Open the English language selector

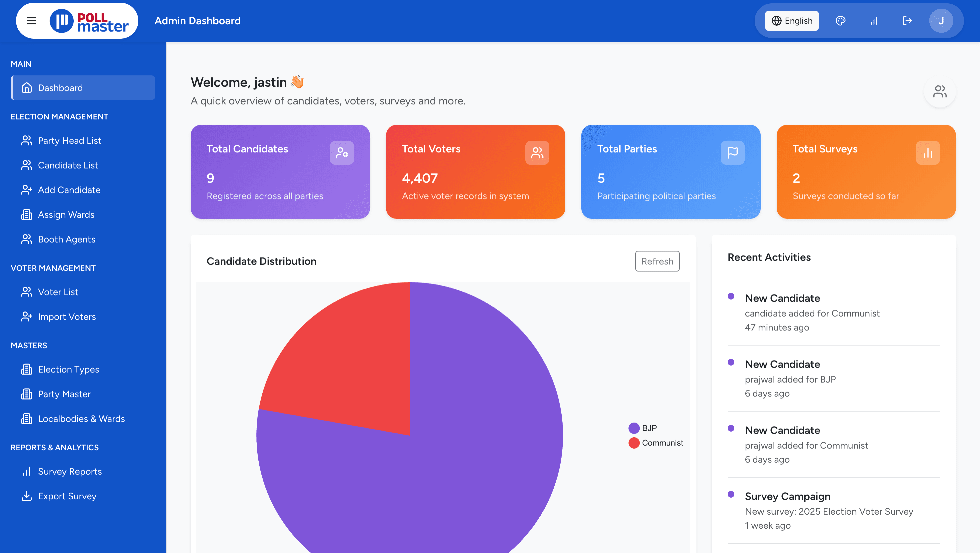click(792, 21)
